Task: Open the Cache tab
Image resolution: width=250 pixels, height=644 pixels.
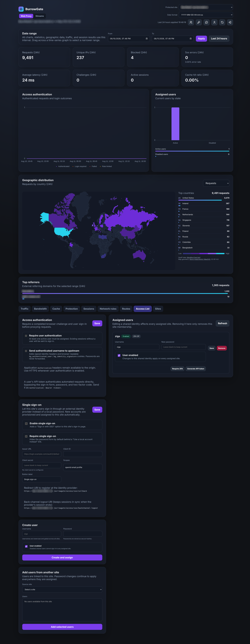Action: (x=56, y=309)
